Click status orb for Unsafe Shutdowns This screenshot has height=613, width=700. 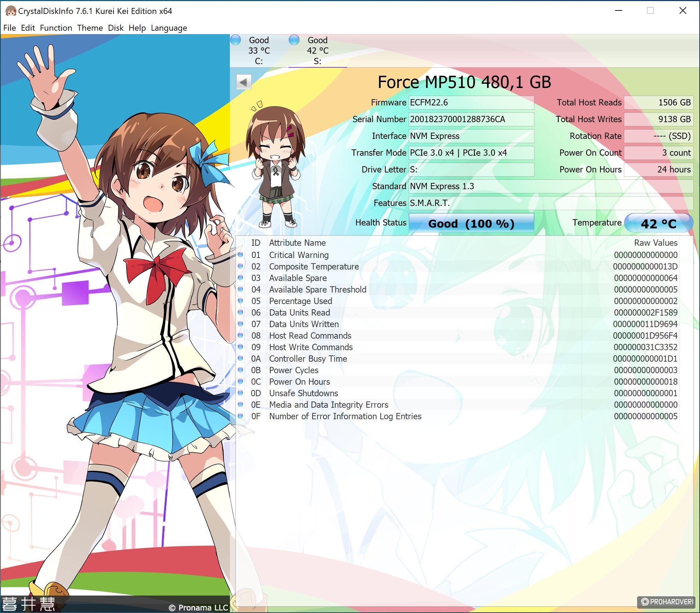tap(240, 393)
